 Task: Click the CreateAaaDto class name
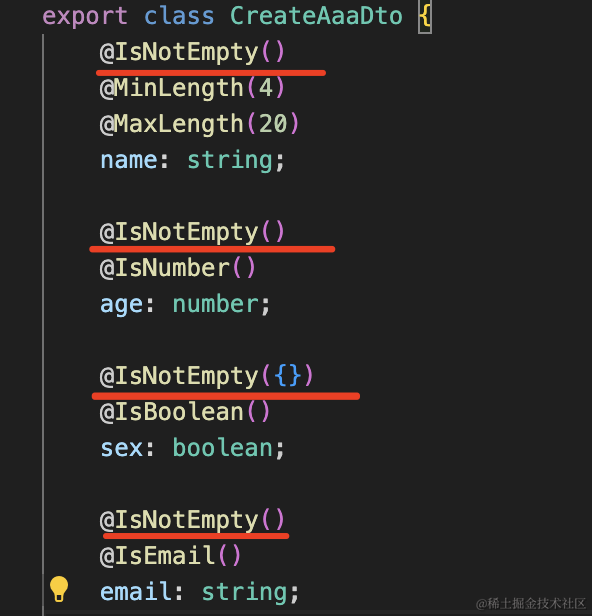316,16
